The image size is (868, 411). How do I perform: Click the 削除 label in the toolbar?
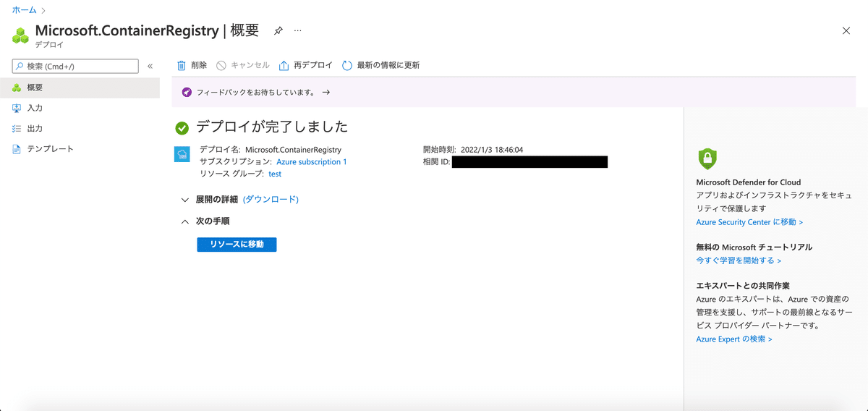click(x=199, y=65)
